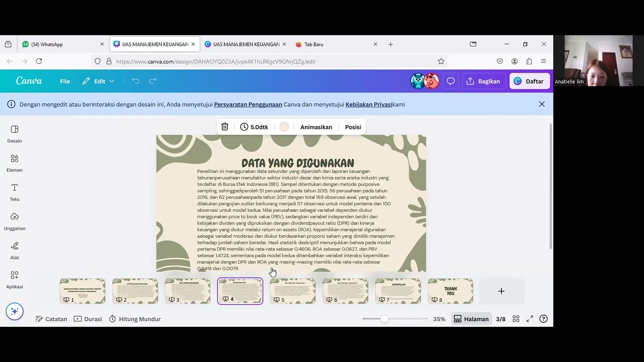
Task: Open Durasi settings
Action: tap(88, 319)
